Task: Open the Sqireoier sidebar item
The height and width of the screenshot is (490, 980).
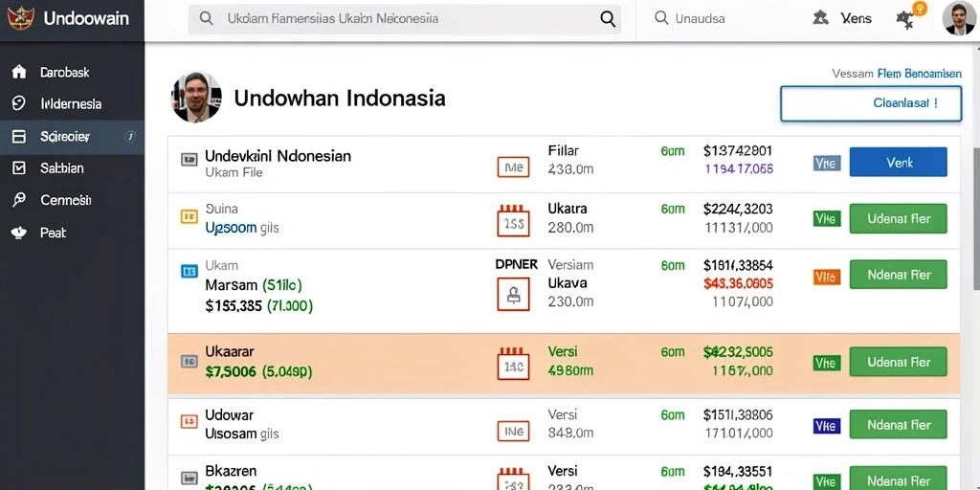Action: [72, 136]
